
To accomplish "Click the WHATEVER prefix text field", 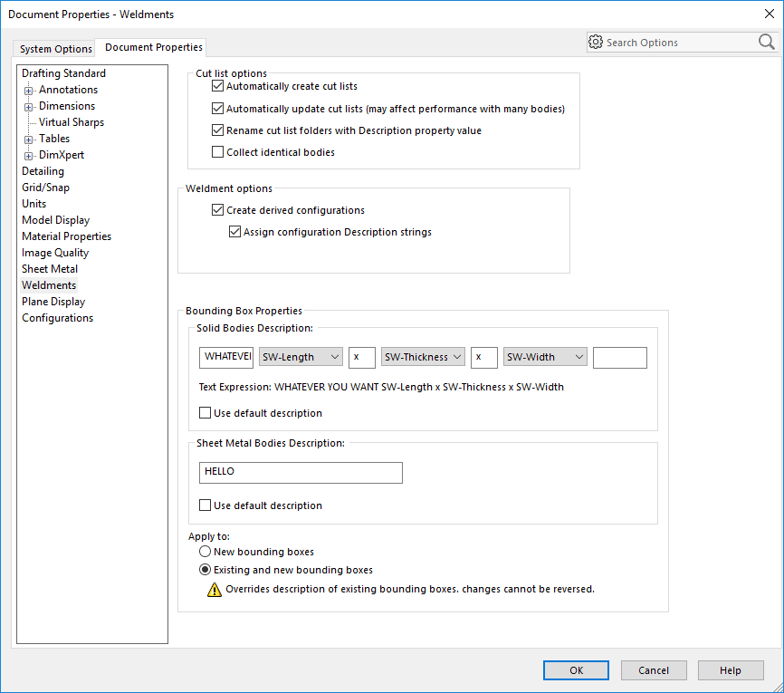I will click(x=226, y=357).
